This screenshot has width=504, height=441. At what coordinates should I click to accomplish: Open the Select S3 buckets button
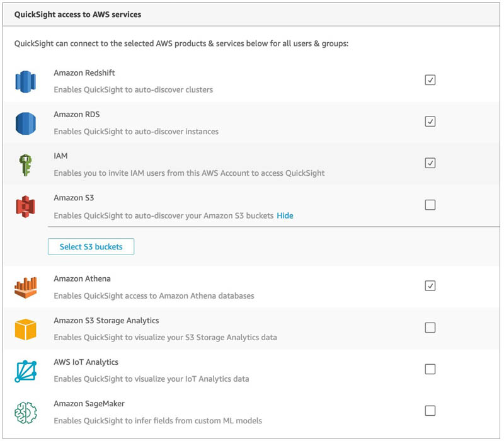[91, 246]
